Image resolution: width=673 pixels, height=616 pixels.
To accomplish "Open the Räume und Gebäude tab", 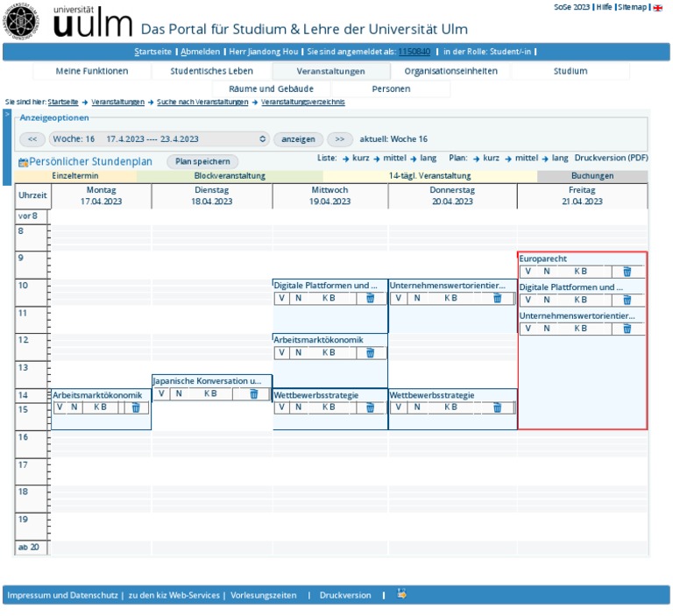I will 272,89.
